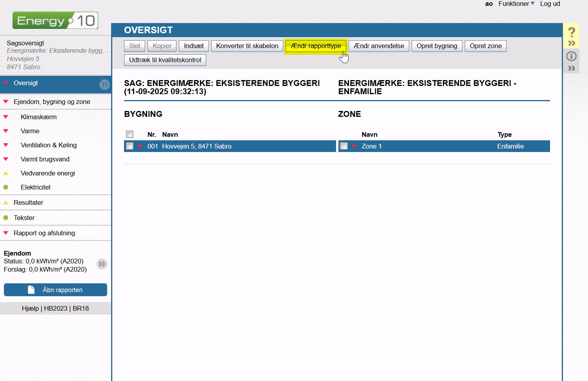Toggle the select-all checkbox in Bygning header
The width and height of the screenshot is (588, 381).
pyautogui.click(x=130, y=134)
